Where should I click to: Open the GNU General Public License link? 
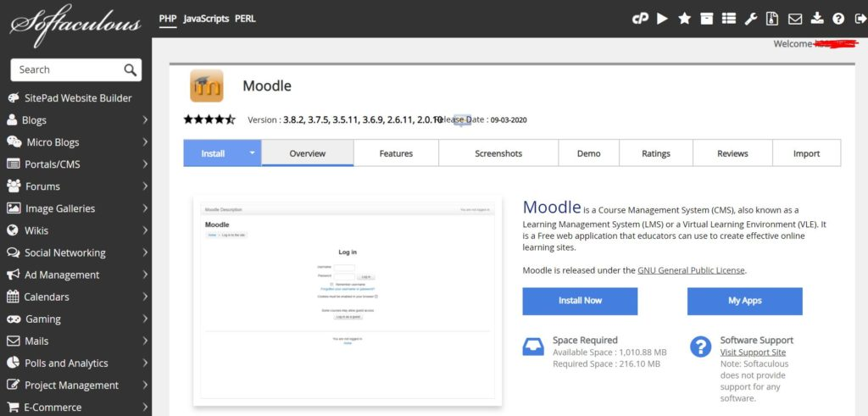pyautogui.click(x=692, y=270)
